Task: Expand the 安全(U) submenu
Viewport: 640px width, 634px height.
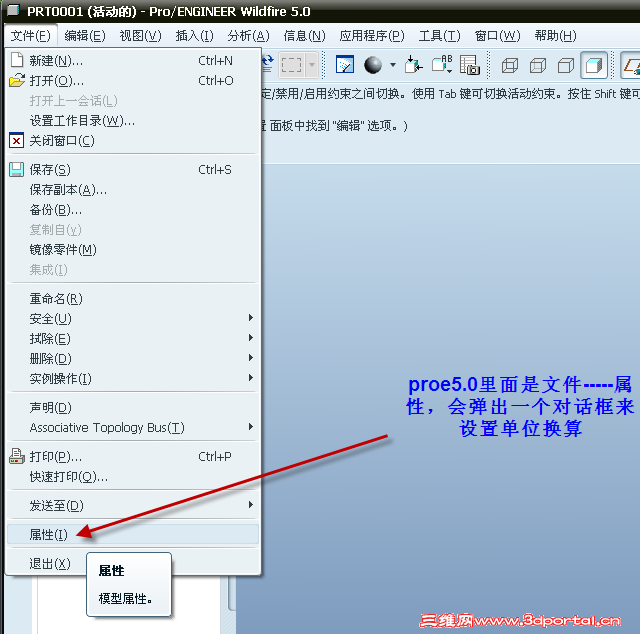Action: pyautogui.click(x=133, y=318)
